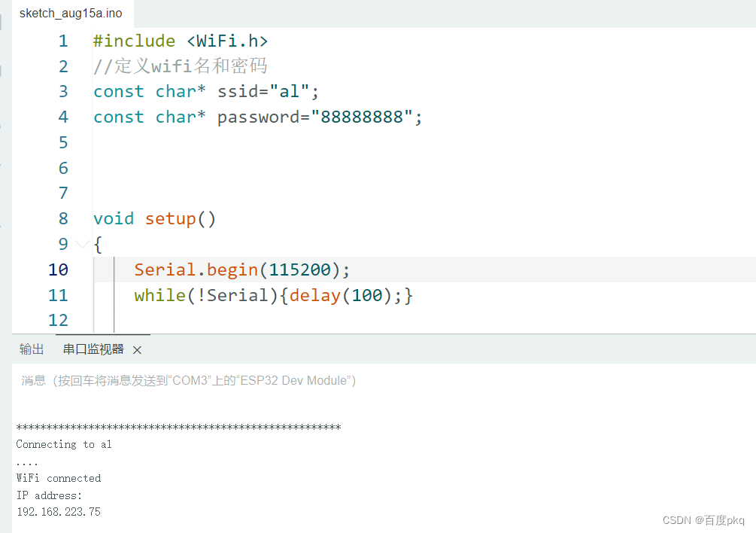Viewport: 756px width, 533px height.
Task: Click the 192.168.223.75 IP address output
Action: coord(59,512)
